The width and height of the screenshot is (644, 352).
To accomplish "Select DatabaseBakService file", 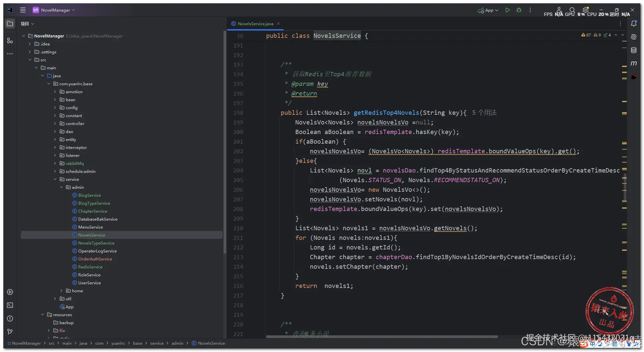I will [x=98, y=219].
